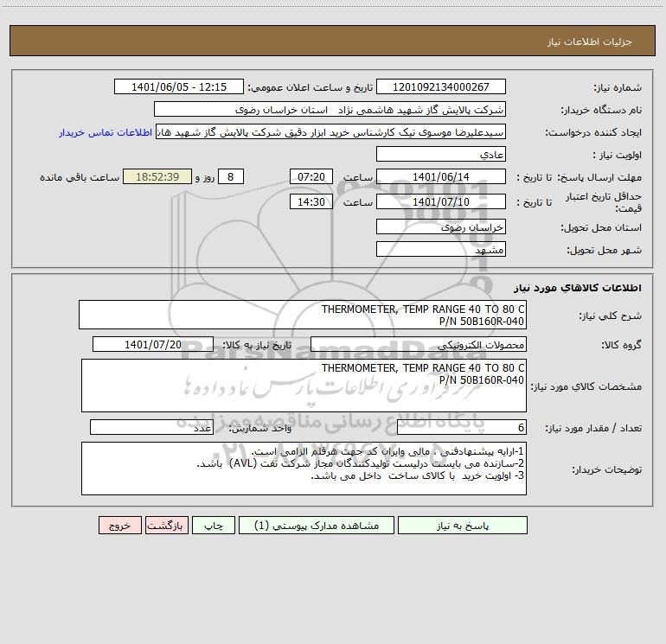This screenshot has height=644, width=666.
Task: Click the نام دستگاه خریدار field
Action: click(x=330, y=109)
